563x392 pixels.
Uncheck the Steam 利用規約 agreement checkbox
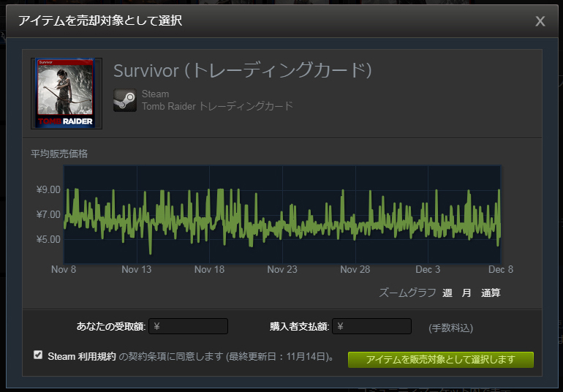point(38,355)
